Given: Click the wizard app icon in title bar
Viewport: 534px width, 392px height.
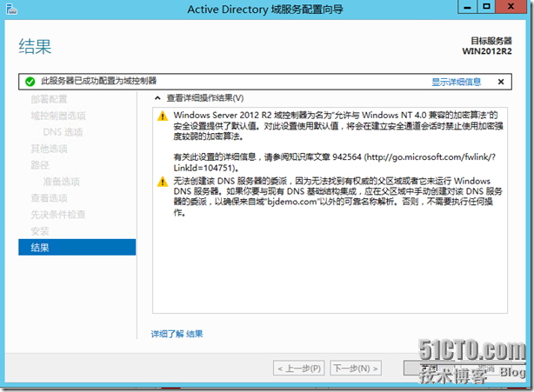Looking at the screenshot, I should coord(11,10).
